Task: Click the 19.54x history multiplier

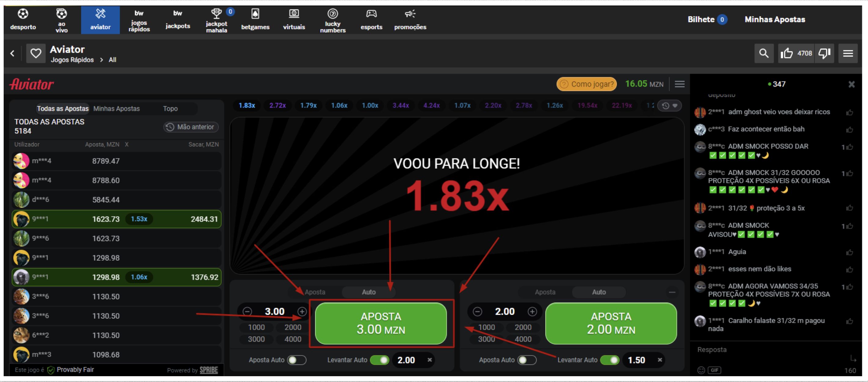Action: tap(587, 105)
